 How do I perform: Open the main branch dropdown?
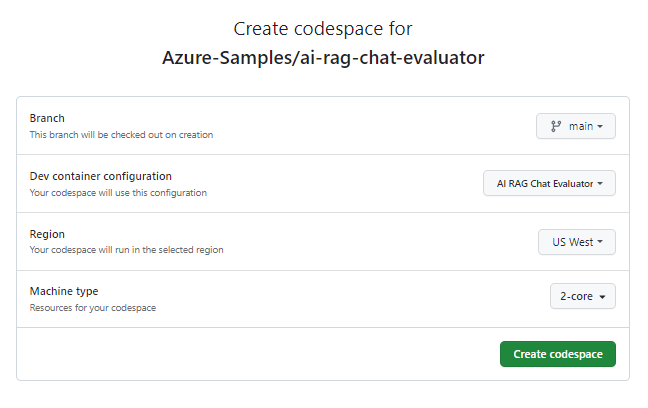click(x=576, y=127)
